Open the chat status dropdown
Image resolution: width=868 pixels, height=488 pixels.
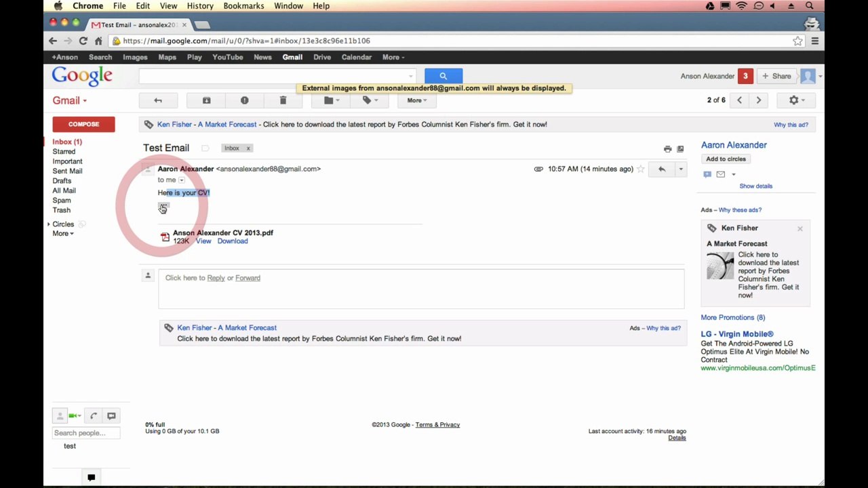click(x=75, y=416)
